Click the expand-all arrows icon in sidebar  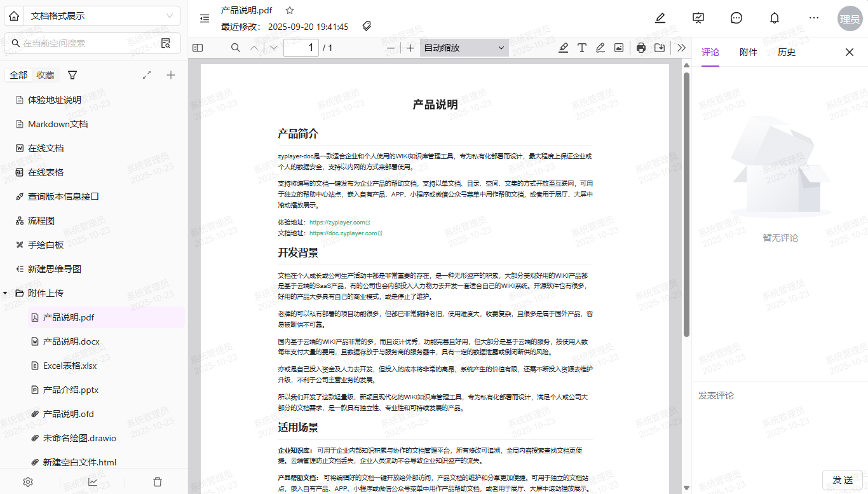pos(147,75)
